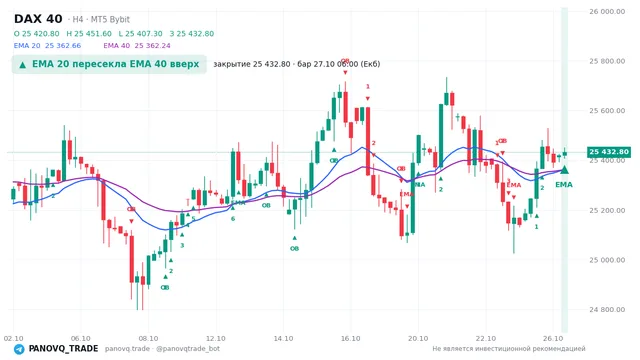Click the 06.10 date axis label
The width and height of the screenshot is (640, 360).
pos(80,338)
